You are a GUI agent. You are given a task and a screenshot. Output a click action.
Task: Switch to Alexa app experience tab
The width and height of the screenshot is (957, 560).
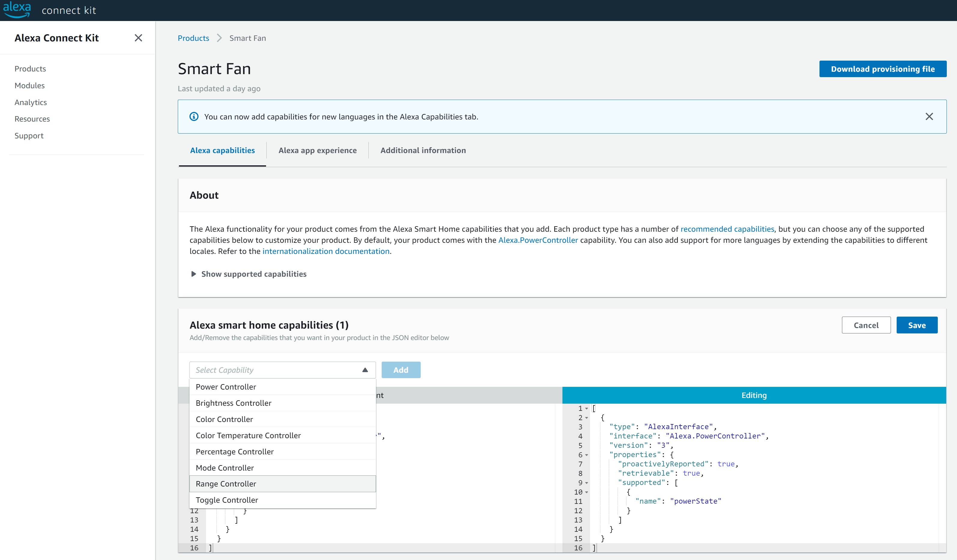pos(317,150)
